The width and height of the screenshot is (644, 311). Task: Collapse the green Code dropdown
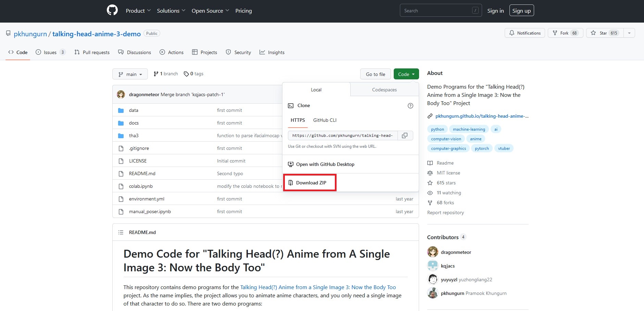click(x=406, y=74)
